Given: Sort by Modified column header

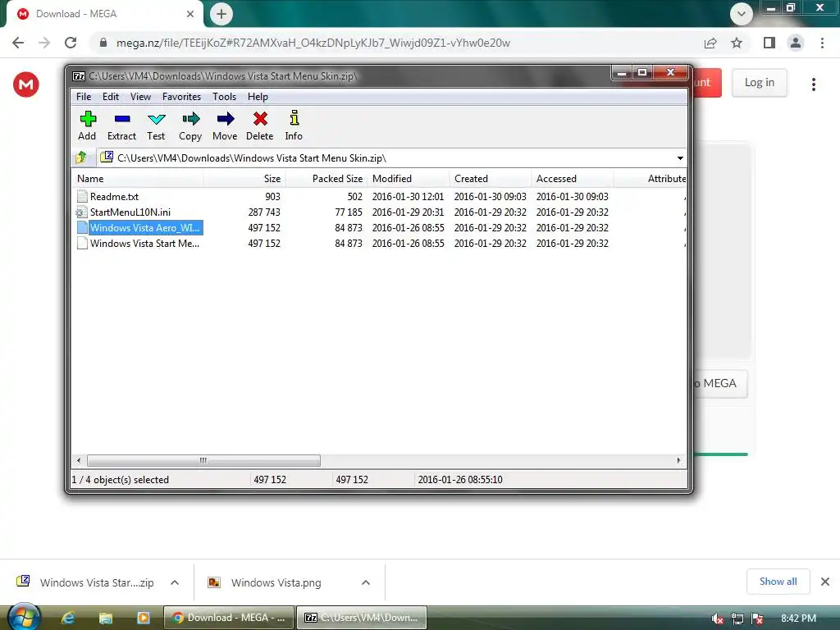Looking at the screenshot, I should point(409,178).
